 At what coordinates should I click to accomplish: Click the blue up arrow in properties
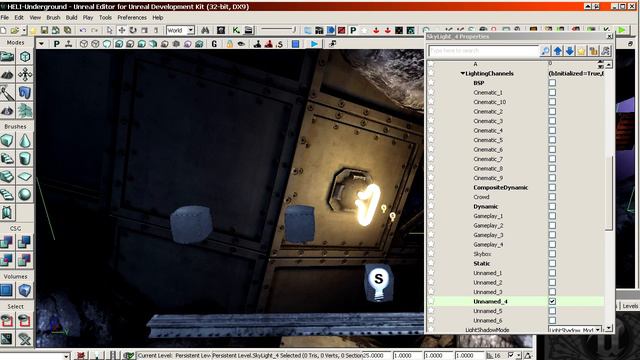point(558,51)
